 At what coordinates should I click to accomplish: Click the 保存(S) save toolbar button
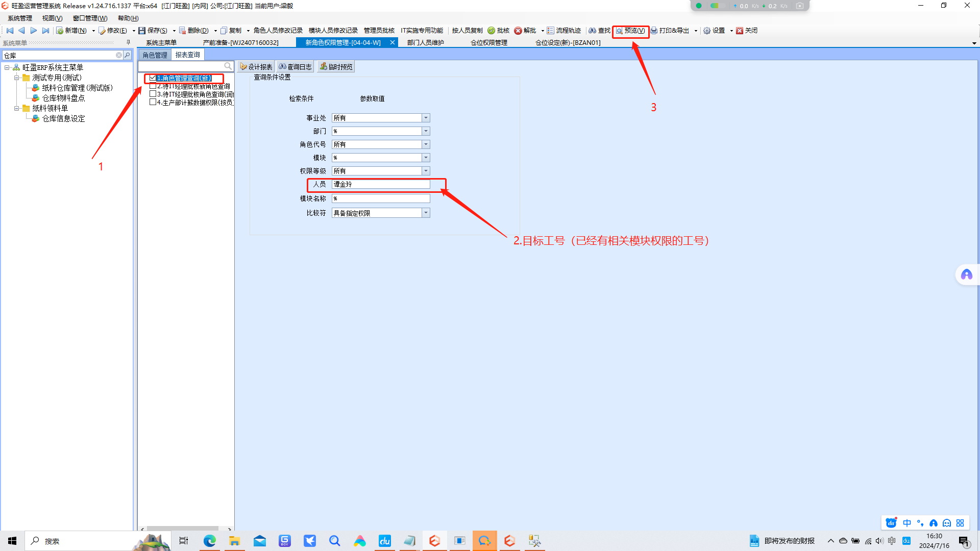coord(153,31)
